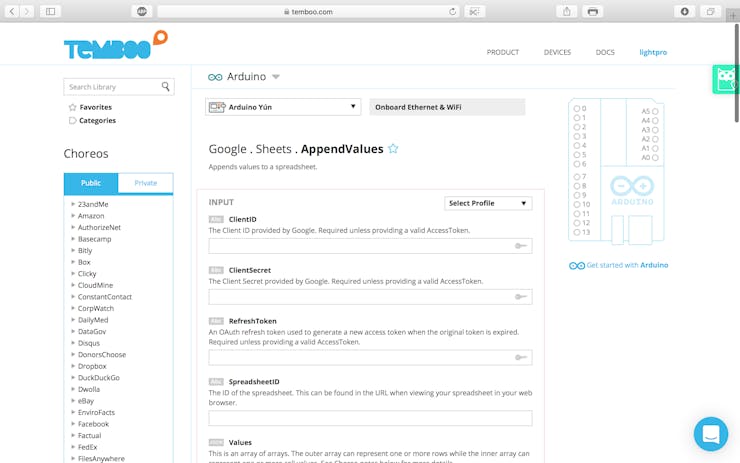740x463 pixels.
Task: Click the key icon in the ClientSecret field
Action: tap(521, 297)
